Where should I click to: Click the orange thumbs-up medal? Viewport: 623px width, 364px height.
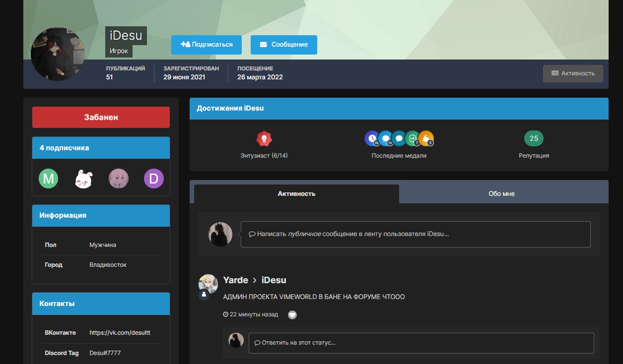pos(426,138)
